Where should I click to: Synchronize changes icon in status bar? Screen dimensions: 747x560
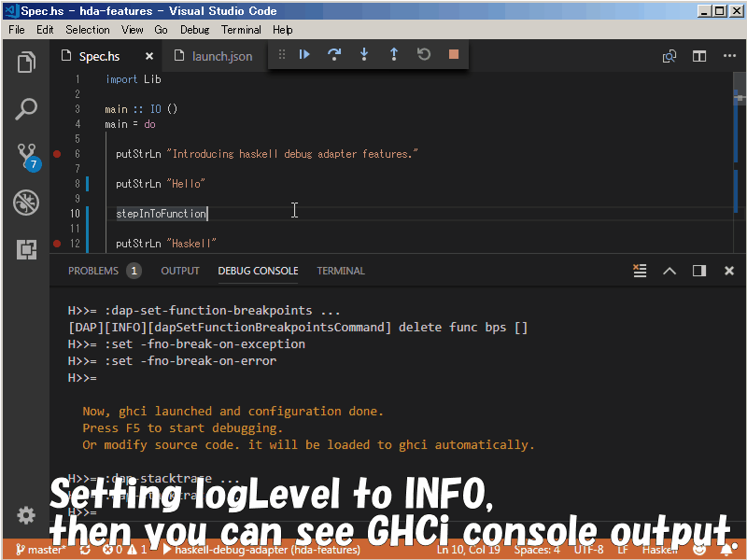coord(85,550)
